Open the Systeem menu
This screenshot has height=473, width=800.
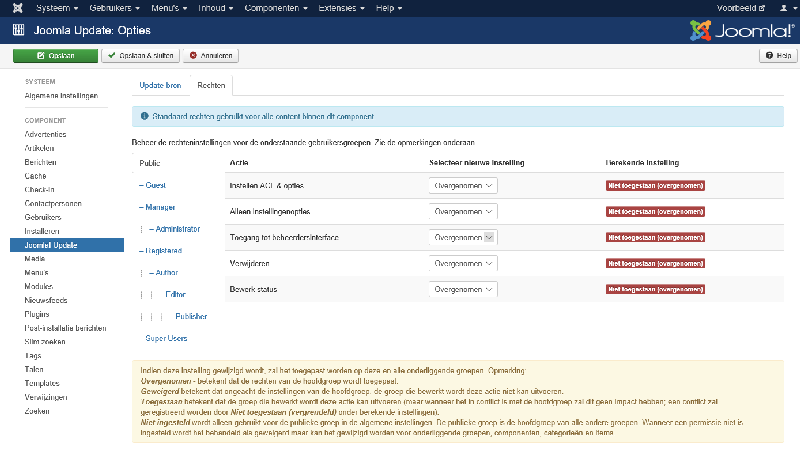[x=57, y=8]
